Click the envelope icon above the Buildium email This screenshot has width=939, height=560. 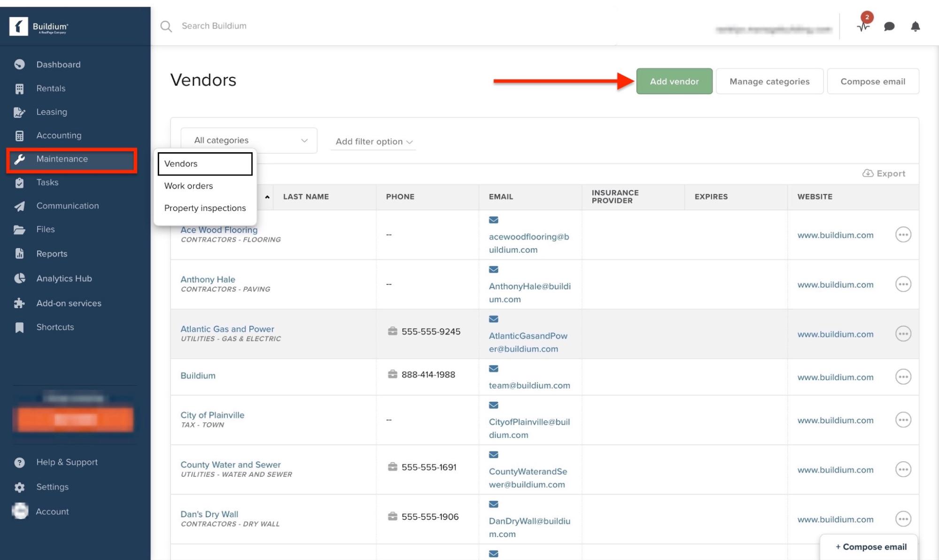(493, 369)
